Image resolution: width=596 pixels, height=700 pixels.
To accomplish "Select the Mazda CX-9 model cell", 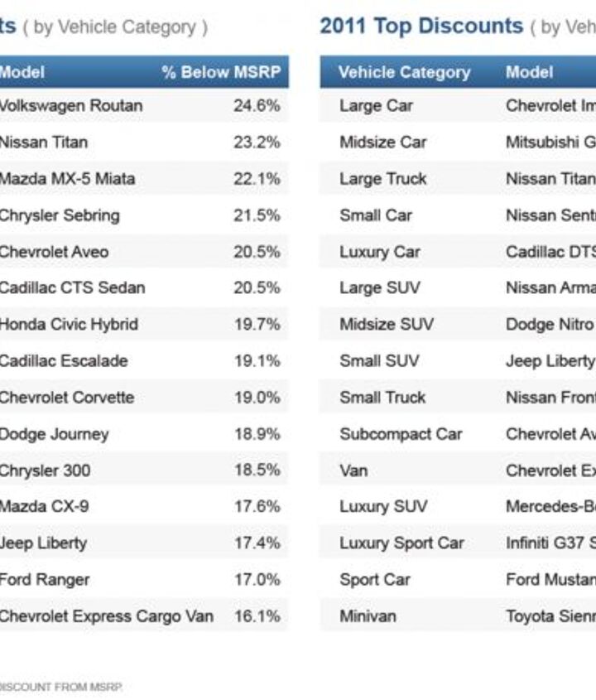I will (x=44, y=507).
